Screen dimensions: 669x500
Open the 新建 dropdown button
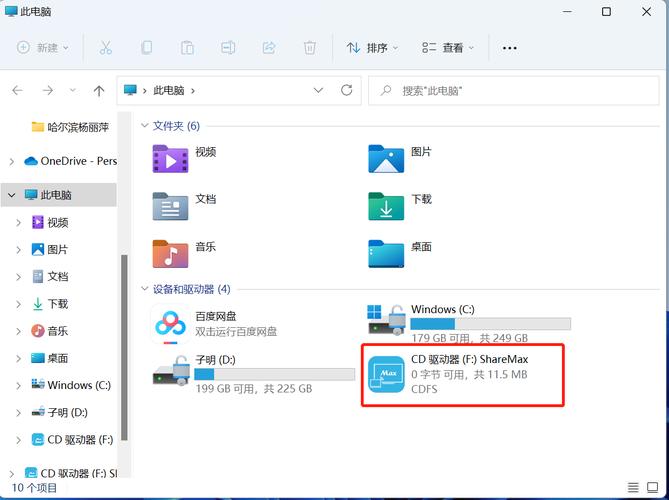[43, 48]
